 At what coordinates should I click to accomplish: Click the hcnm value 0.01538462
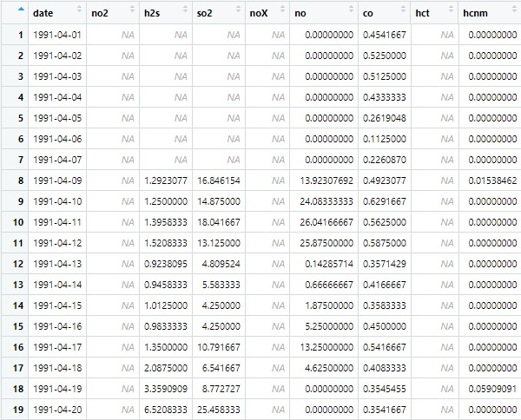coord(491,180)
